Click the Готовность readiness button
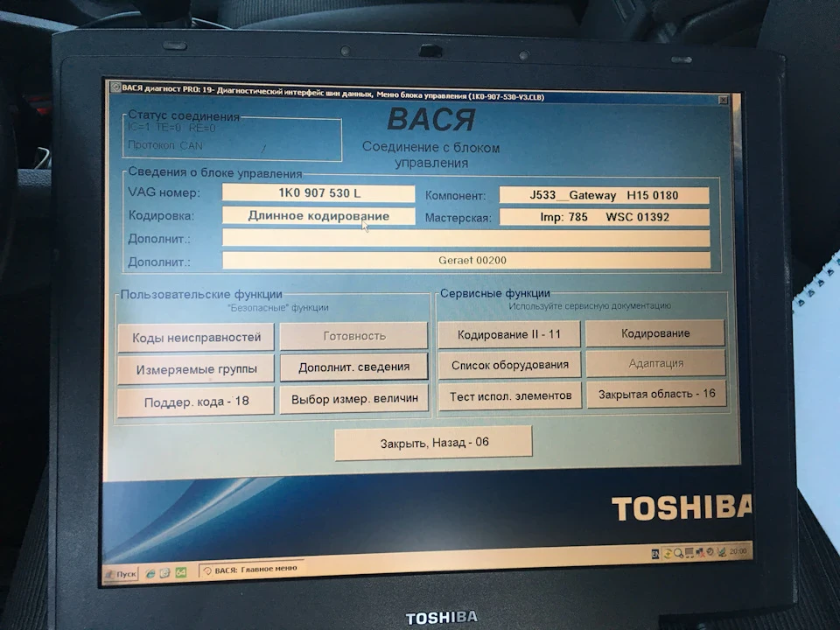The image size is (840, 630). (x=354, y=336)
